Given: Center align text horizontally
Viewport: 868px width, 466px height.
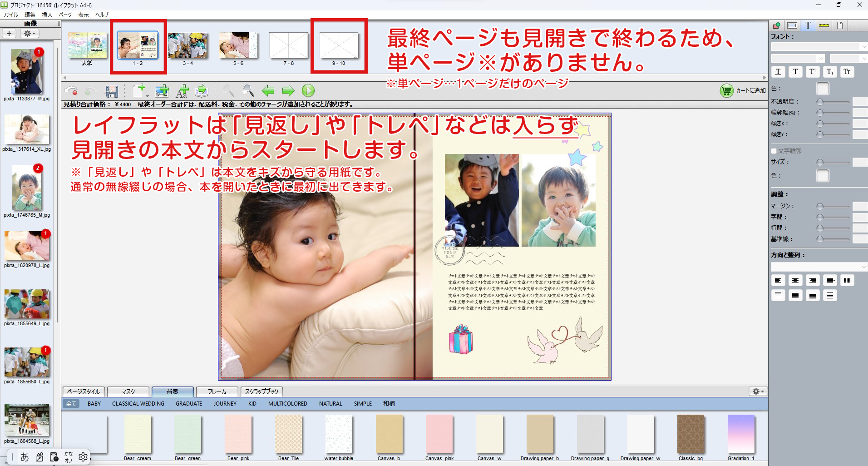Looking at the screenshot, I should tap(795, 281).
